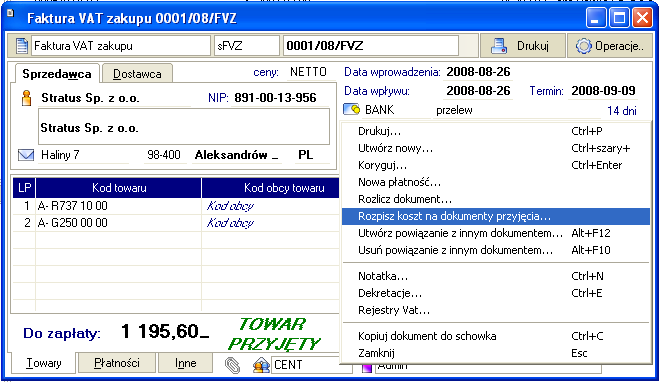Open Rejestry Vat... menu entry
Viewport: 659px width, 382px height.
pyautogui.click(x=496, y=310)
